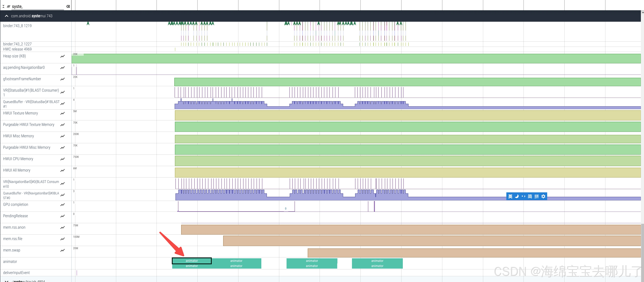
Task: Click the filter lines icon beside the search box
Action: (9, 7)
